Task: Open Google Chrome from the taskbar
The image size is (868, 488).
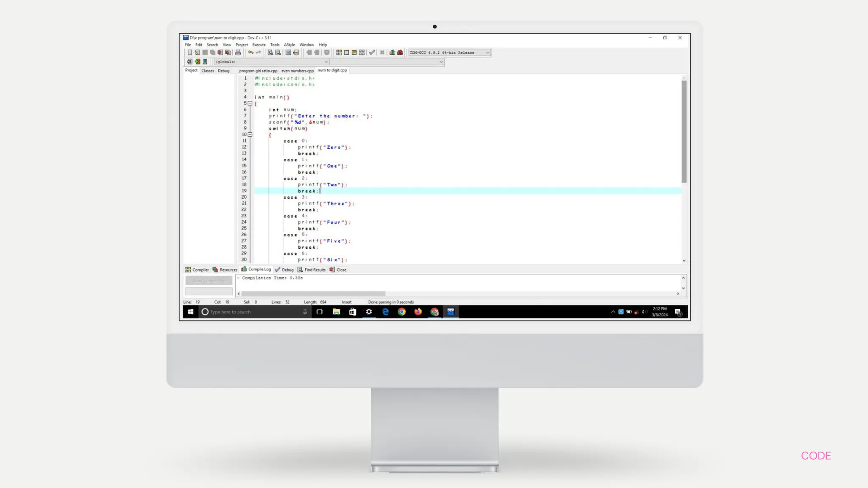Action: click(401, 312)
